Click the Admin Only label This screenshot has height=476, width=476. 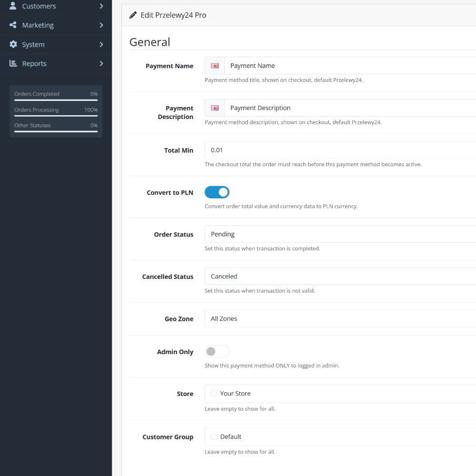175,352
